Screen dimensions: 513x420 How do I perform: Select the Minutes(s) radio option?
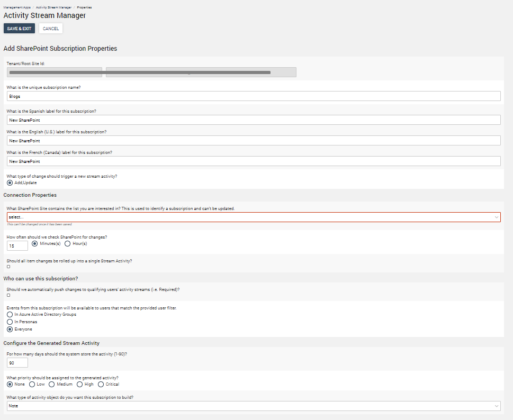coord(35,244)
